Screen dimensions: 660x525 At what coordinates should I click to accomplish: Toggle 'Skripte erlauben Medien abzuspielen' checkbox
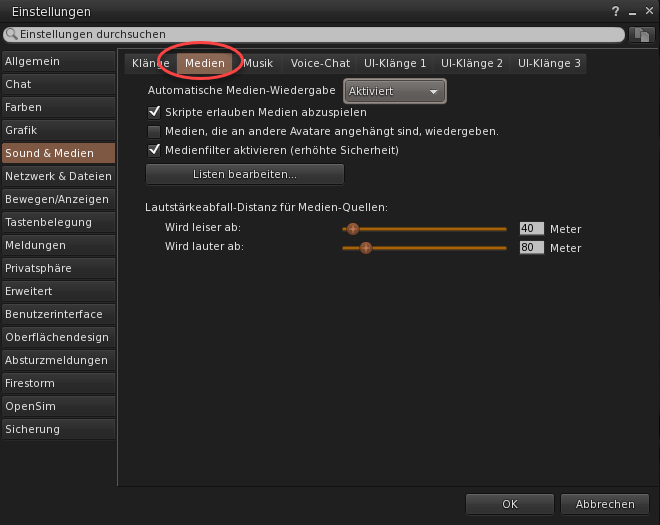tap(154, 113)
